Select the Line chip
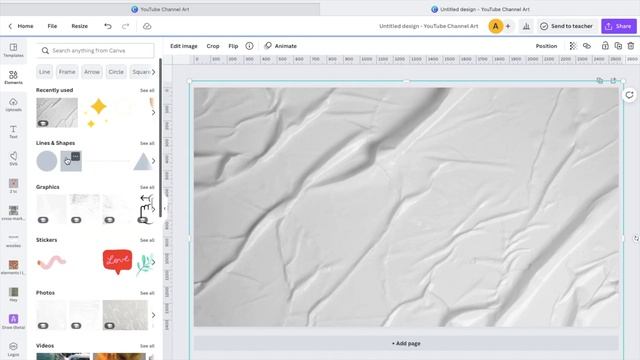 tap(44, 72)
